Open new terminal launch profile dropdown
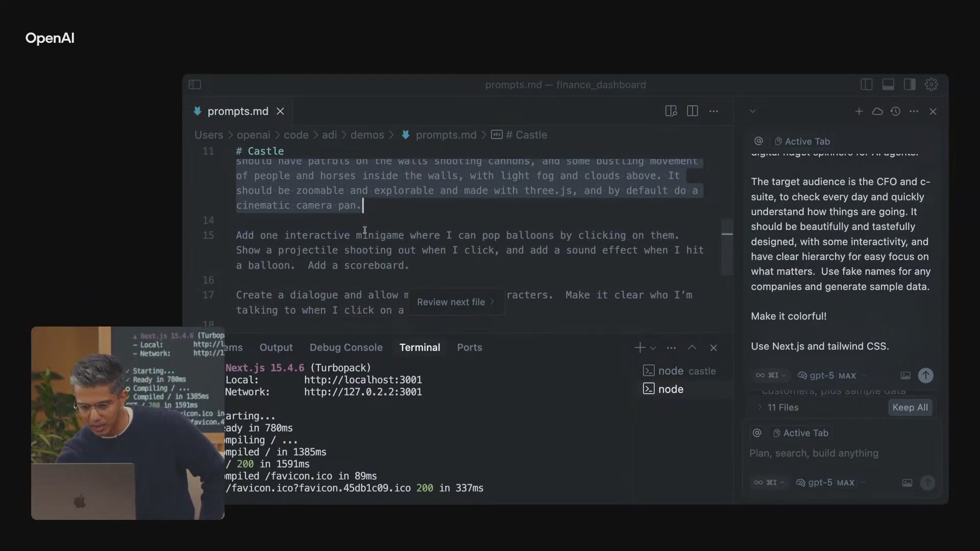 [653, 348]
